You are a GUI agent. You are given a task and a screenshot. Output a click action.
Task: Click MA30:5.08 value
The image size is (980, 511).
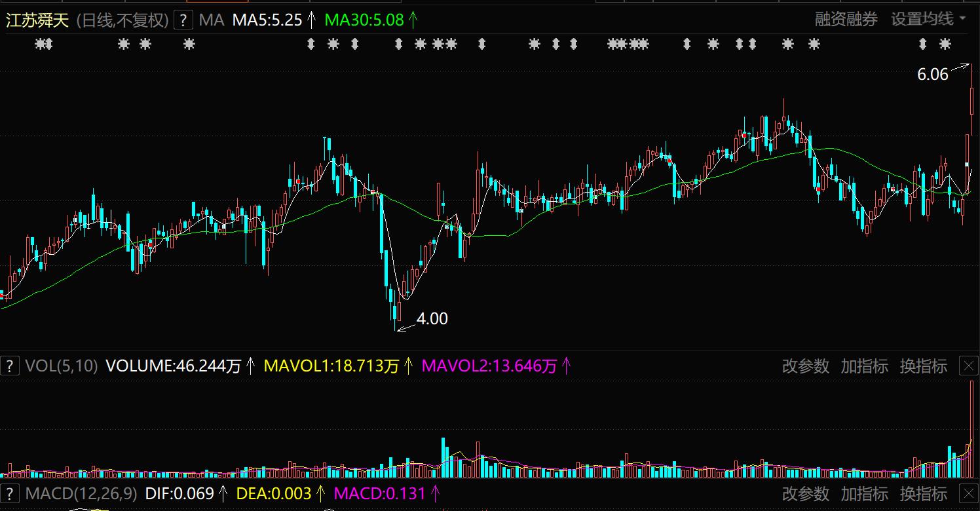364,20
